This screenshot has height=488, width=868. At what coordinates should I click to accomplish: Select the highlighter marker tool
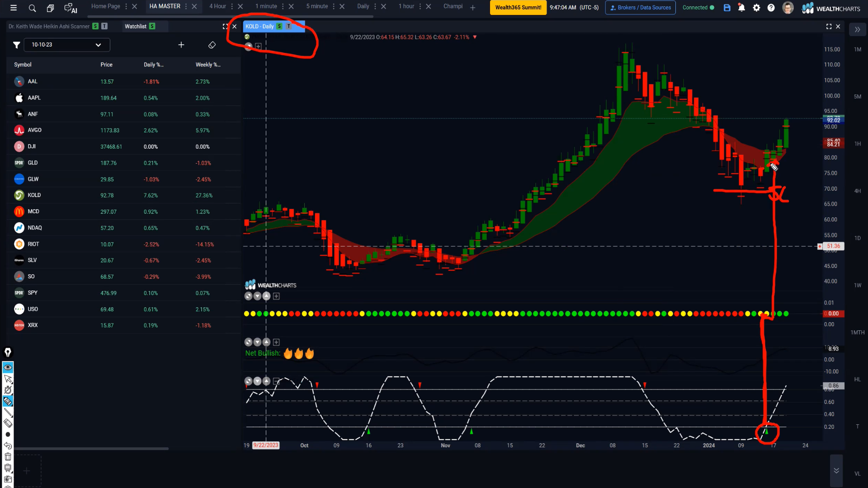point(8,401)
